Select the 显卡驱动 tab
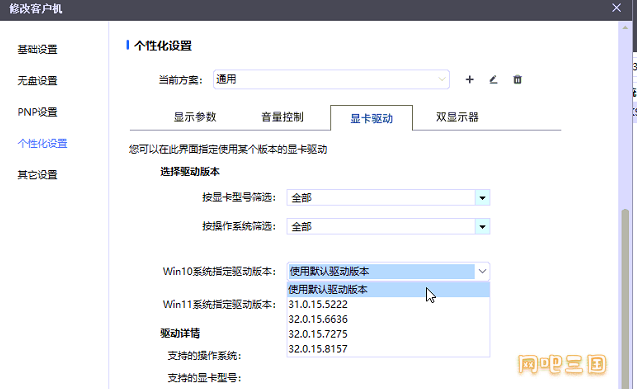This screenshot has width=637, height=389. tap(371, 118)
